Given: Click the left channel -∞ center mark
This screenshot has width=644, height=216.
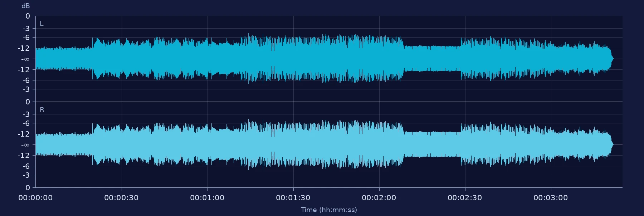Looking at the screenshot, I should click(x=25, y=59).
